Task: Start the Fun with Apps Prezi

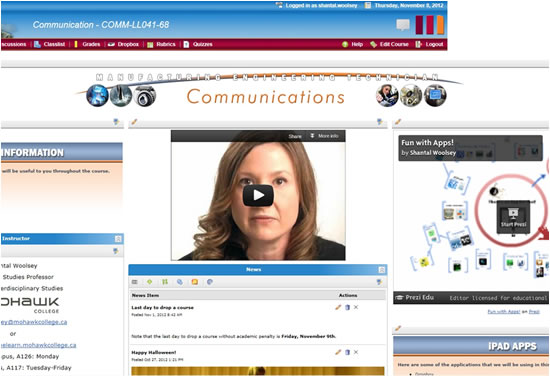Action: click(x=513, y=217)
